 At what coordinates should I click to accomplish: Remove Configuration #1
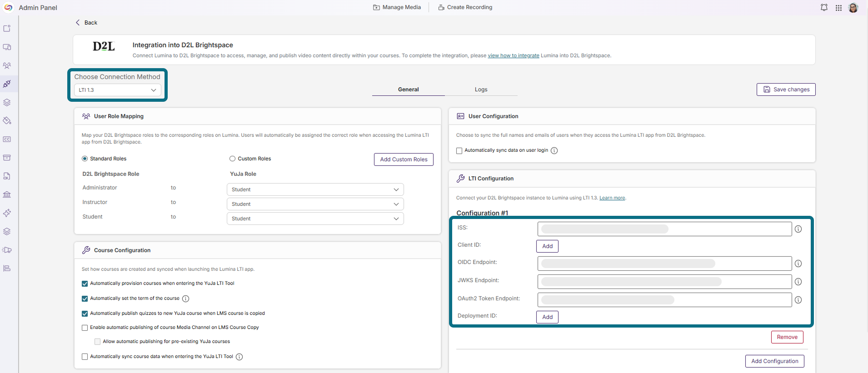point(787,337)
